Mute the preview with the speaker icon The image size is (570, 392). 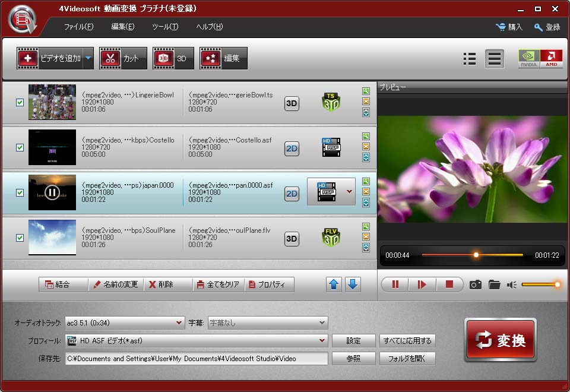pos(511,284)
